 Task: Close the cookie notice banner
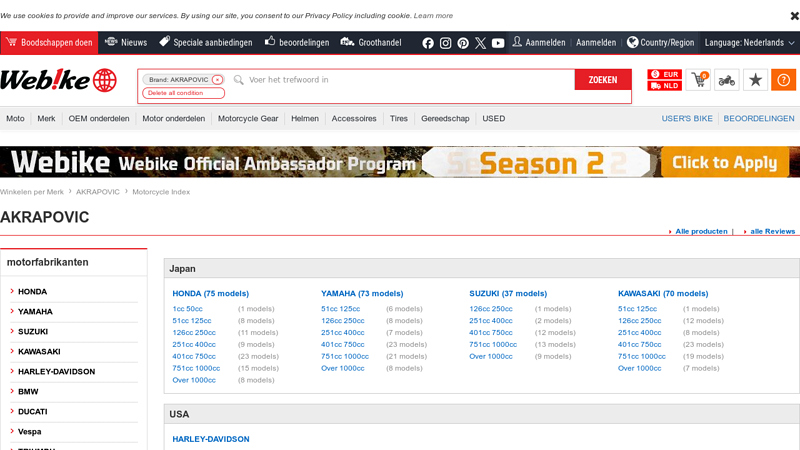click(x=795, y=15)
